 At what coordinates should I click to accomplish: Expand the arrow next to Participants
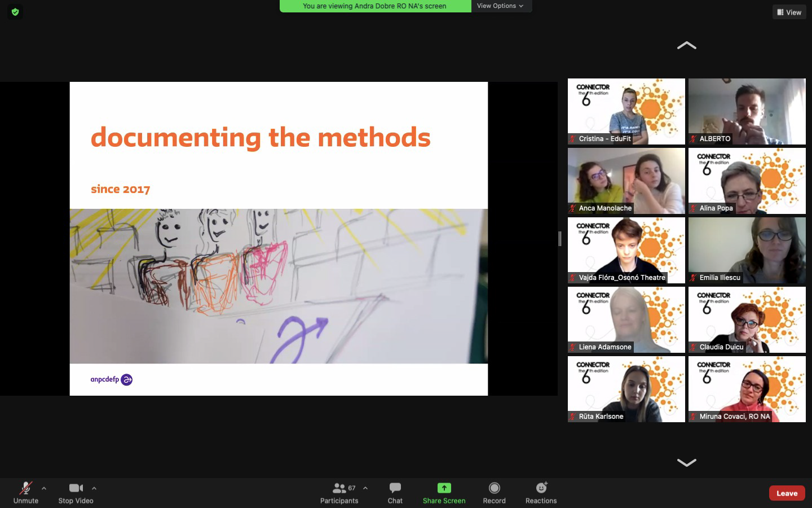365,488
